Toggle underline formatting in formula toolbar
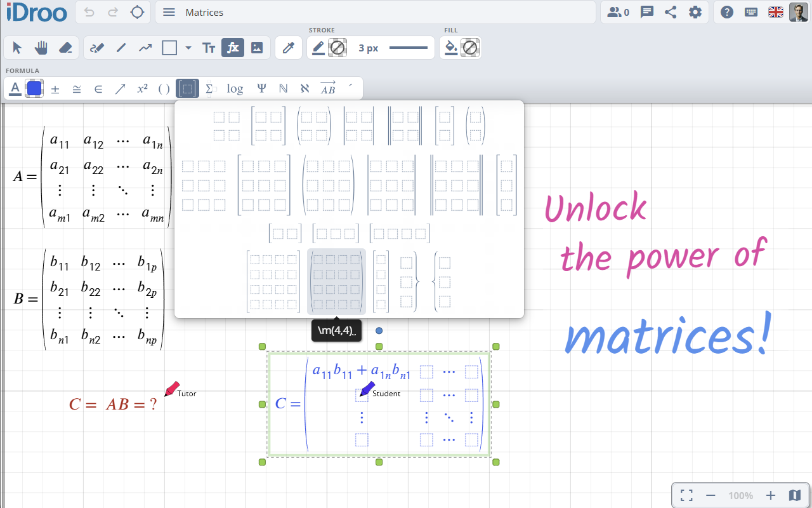This screenshot has width=812, height=508. point(14,88)
